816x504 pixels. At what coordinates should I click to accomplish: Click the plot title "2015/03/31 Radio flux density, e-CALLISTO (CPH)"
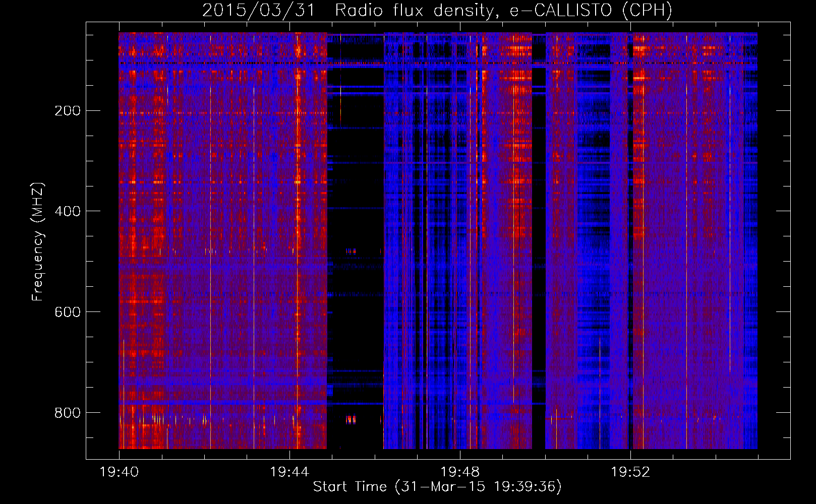(437, 10)
